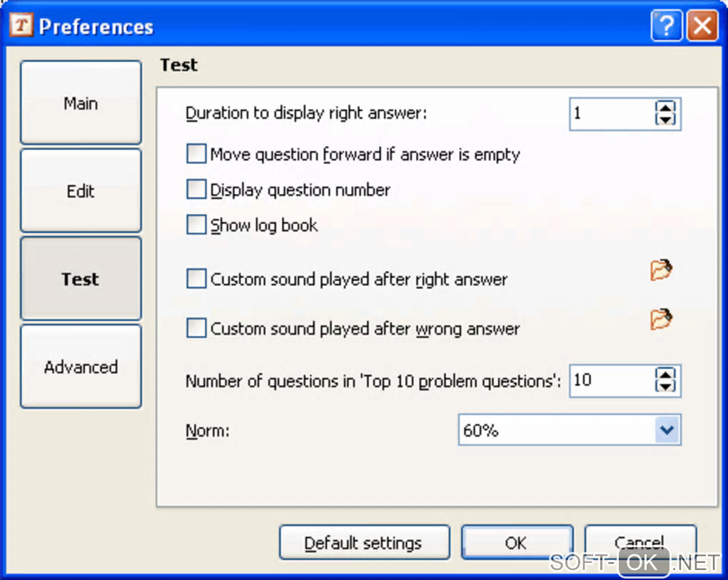
Task: Decrease number of top problem questions
Action: 665,386
